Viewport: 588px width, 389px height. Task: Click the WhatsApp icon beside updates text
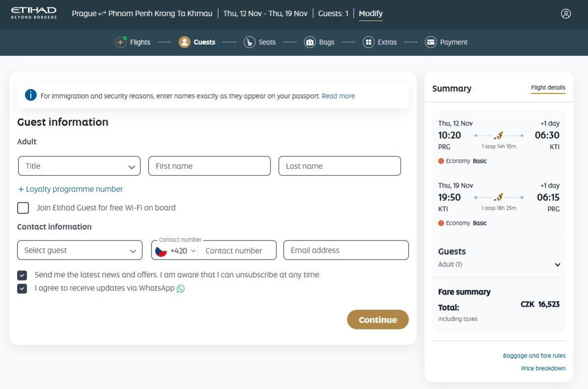[181, 289]
